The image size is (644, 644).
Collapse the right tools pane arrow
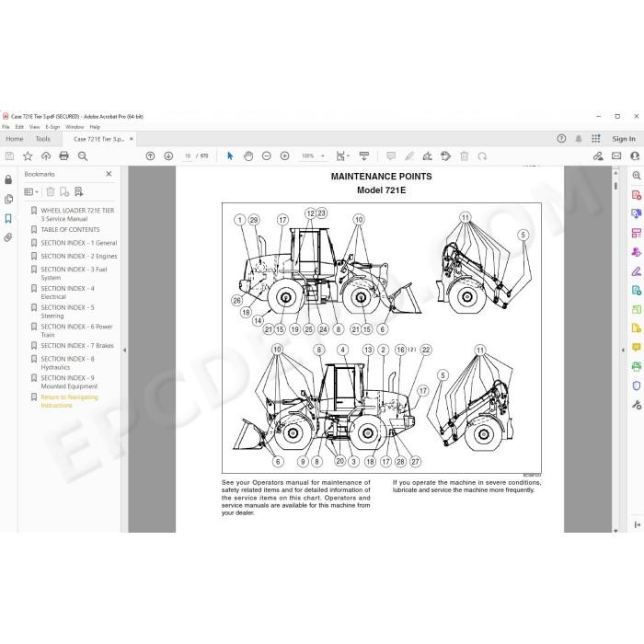(x=623, y=350)
